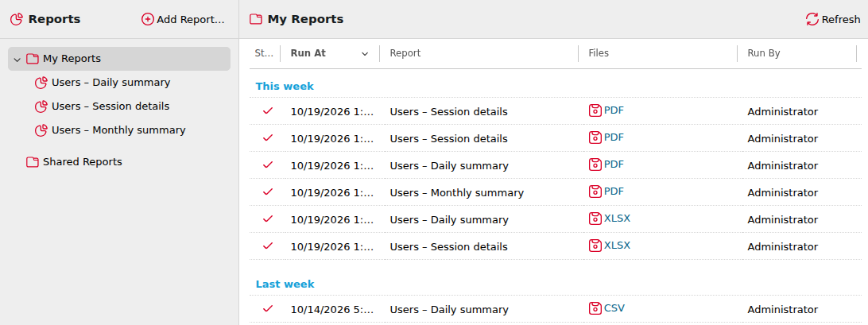Click the Last week group heading
Viewport: 868px width, 325px height.
pyautogui.click(x=285, y=284)
